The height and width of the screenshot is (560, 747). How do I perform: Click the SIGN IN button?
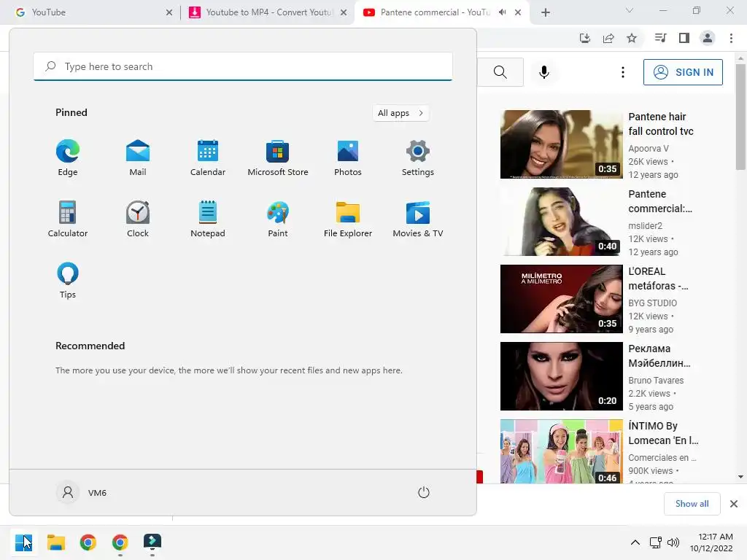(x=683, y=72)
